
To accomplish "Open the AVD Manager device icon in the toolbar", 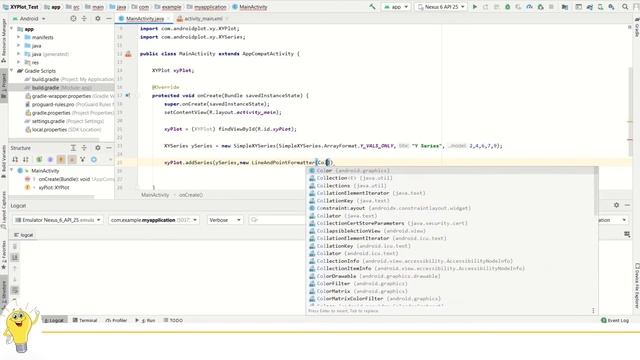I will (x=600, y=7).
